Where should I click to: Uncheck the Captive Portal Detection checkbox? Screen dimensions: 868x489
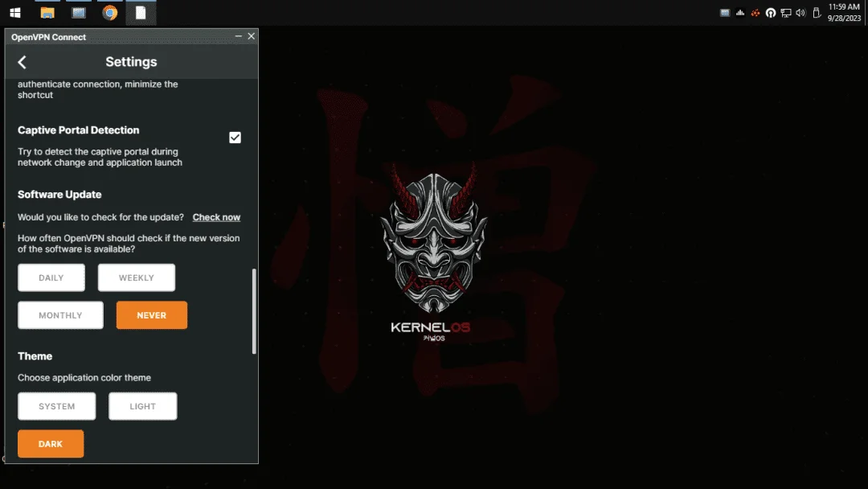(235, 138)
